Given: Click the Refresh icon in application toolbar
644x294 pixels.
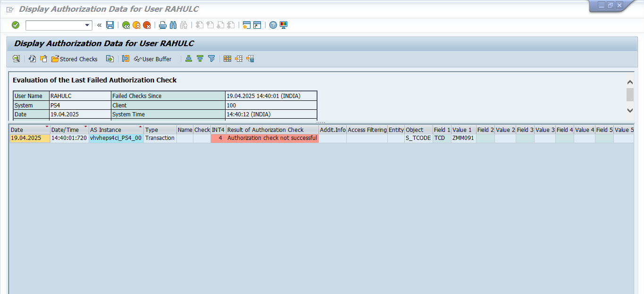Looking at the screenshot, I should tap(32, 59).
